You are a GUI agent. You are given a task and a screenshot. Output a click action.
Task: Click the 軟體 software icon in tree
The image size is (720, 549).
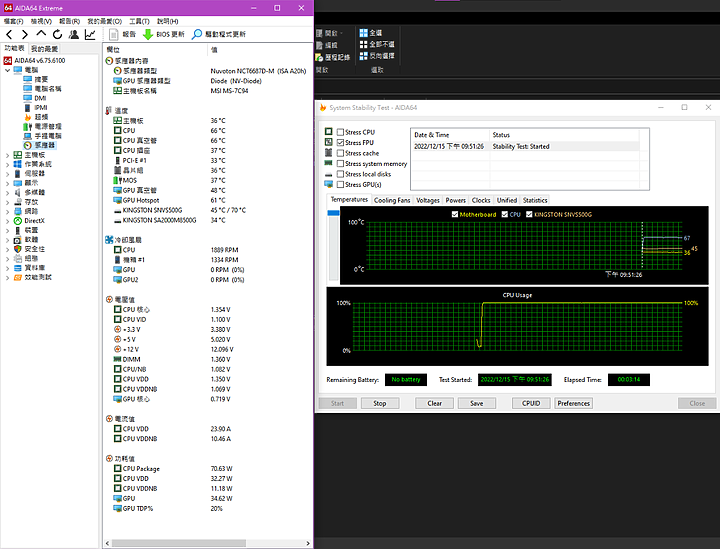(x=17, y=240)
